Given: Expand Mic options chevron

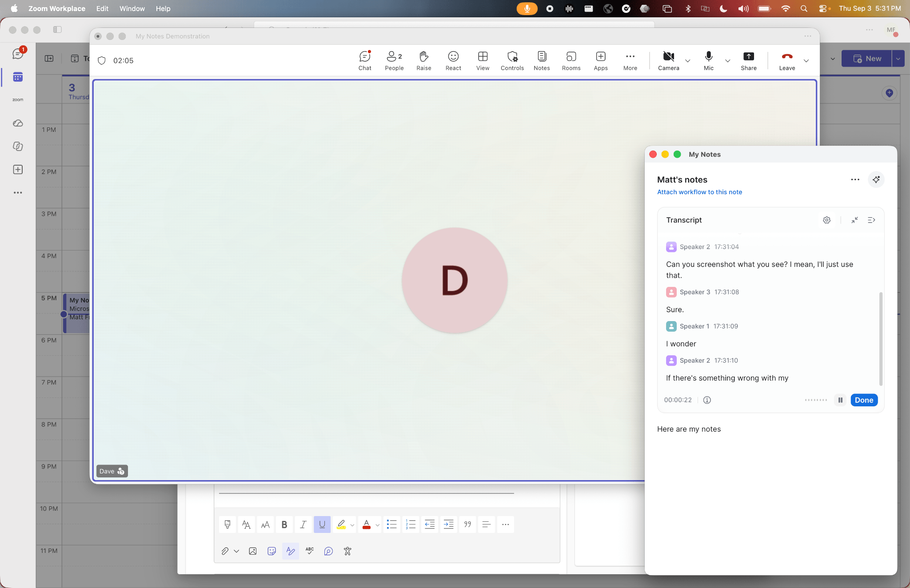Looking at the screenshot, I should click(x=727, y=60).
